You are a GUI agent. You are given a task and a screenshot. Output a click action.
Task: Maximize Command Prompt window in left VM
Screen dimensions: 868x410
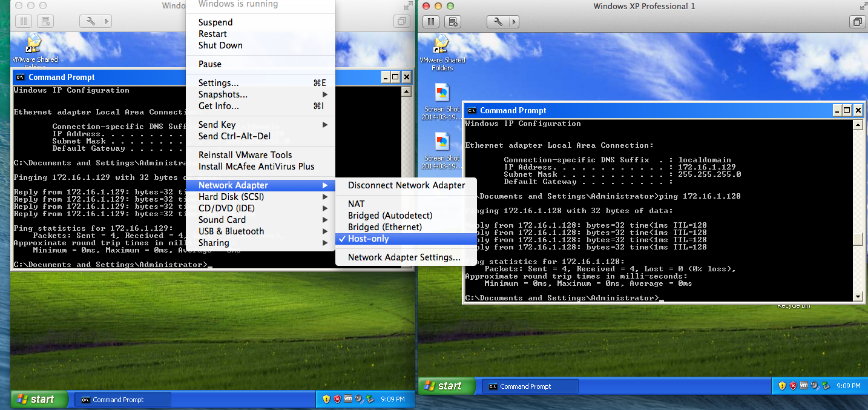395,77
